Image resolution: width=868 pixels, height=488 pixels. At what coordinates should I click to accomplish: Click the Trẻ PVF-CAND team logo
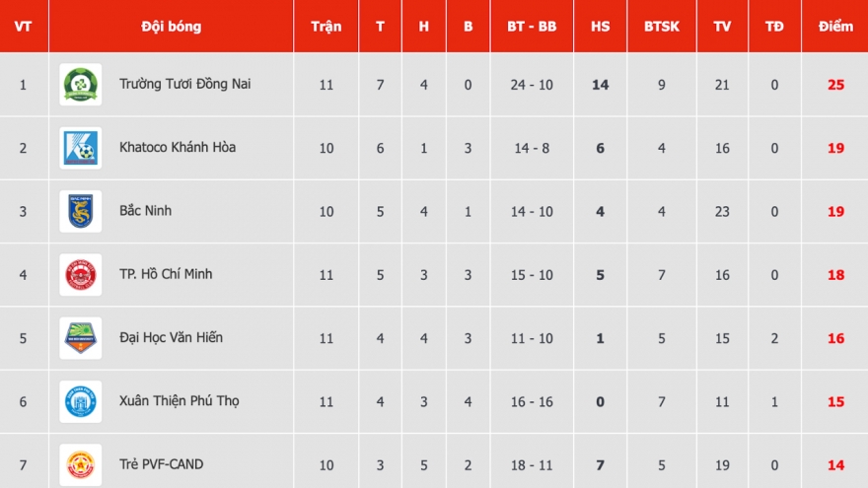point(80,464)
